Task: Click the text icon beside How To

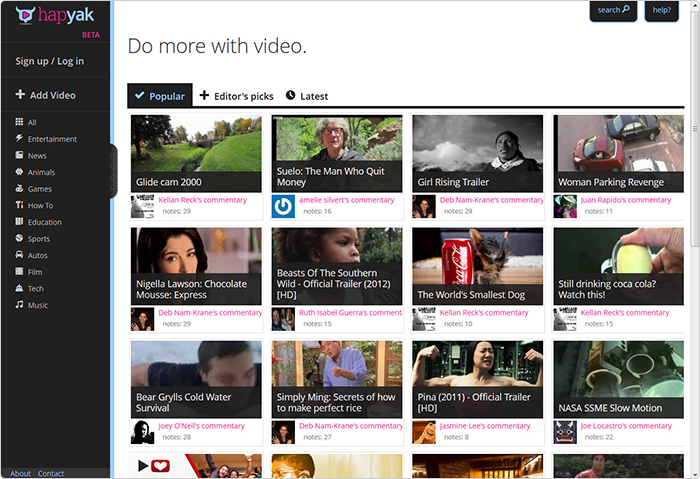Action: tap(19, 204)
